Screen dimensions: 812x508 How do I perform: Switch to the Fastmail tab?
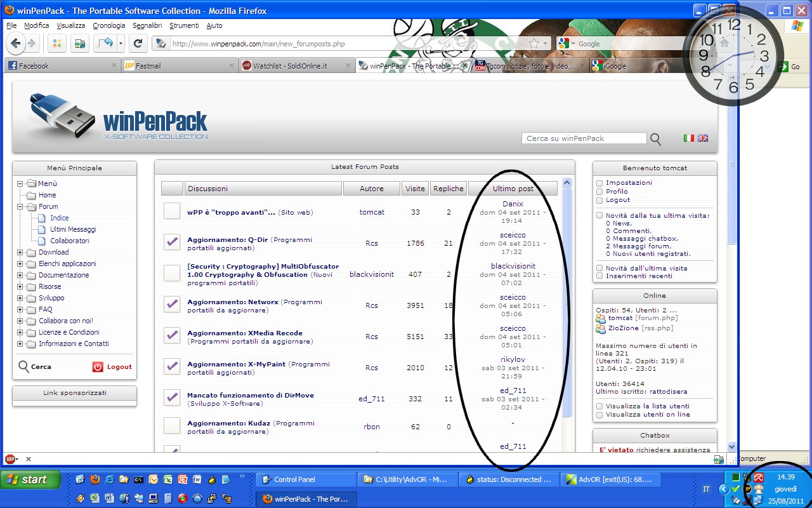click(179, 65)
